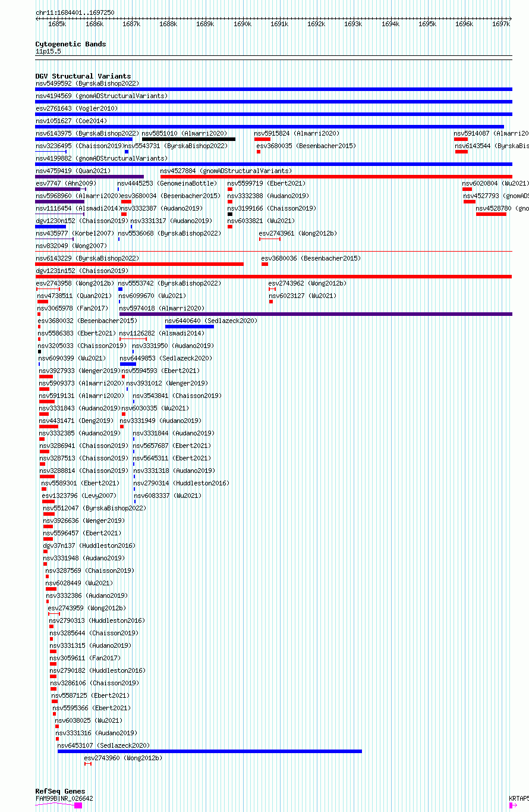Click nsv6020804 (Wu2021) label

496,184
